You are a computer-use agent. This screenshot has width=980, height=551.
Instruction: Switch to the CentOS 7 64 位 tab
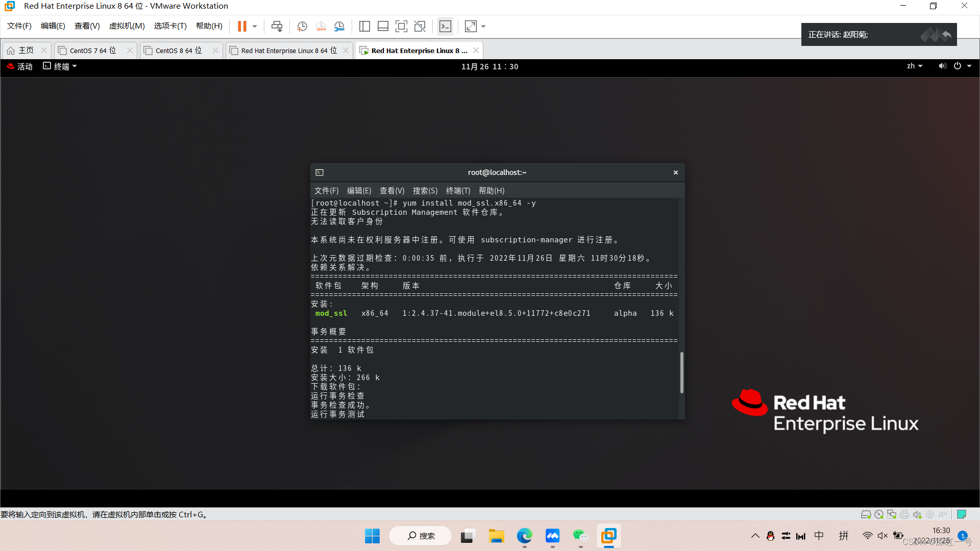(x=91, y=50)
